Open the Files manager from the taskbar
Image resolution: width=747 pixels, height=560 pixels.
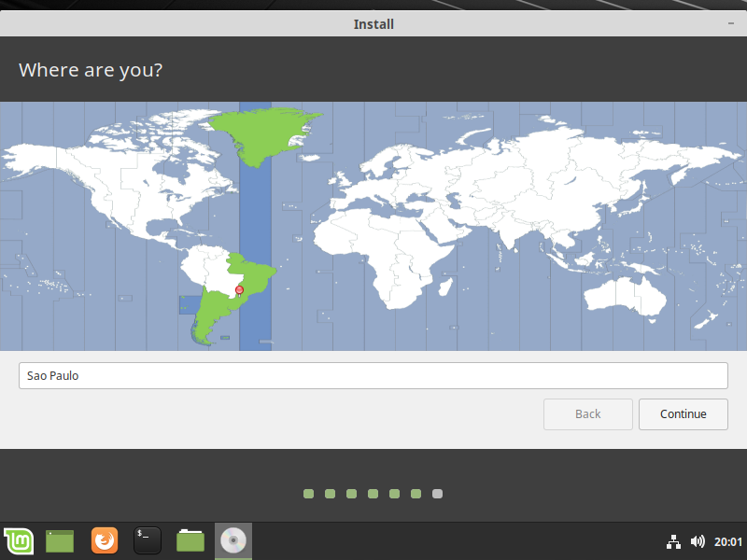[x=190, y=540]
